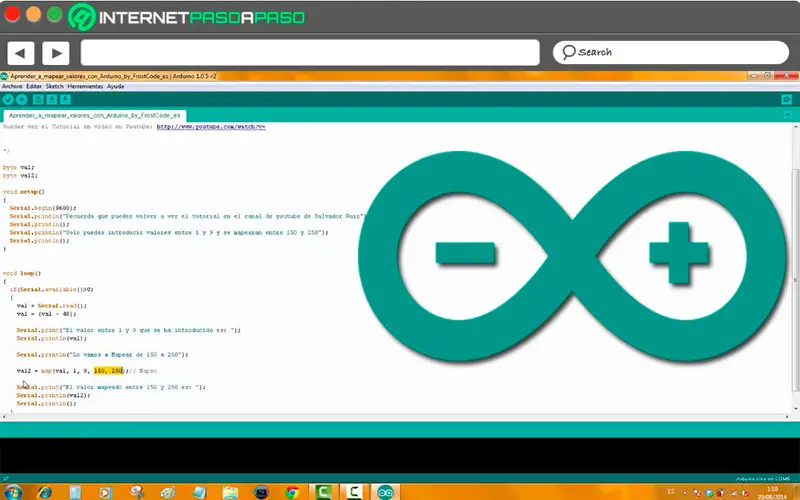Click the horizontal scrollbar left arrow

click(x=4, y=417)
